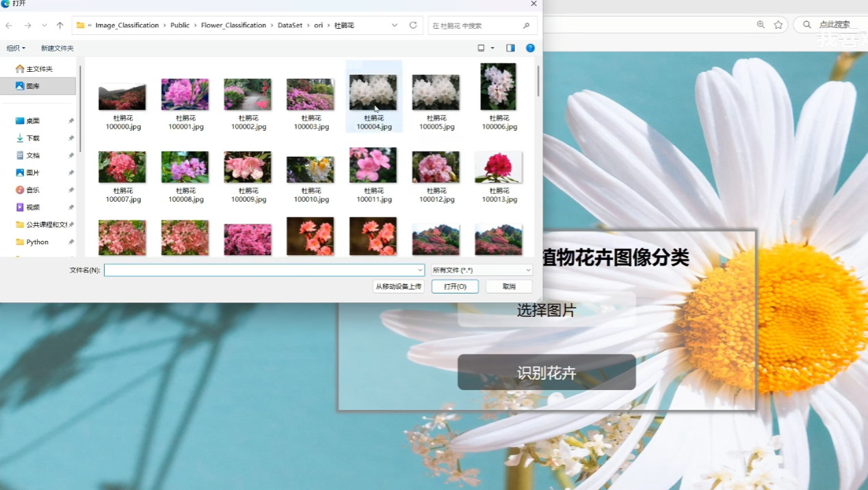Unpin 下载 pin icon
The image size is (868, 490).
[x=71, y=138]
